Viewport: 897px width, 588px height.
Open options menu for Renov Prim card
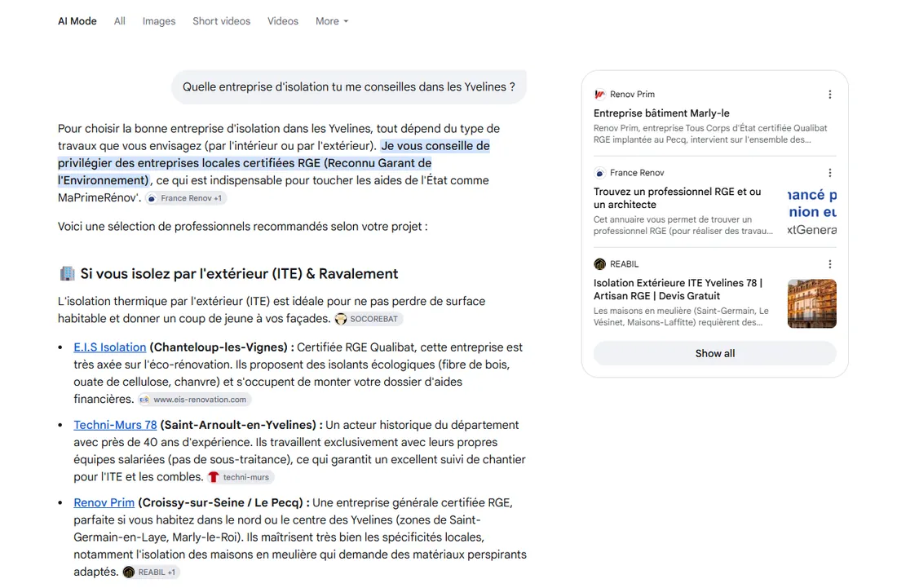pos(830,95)
